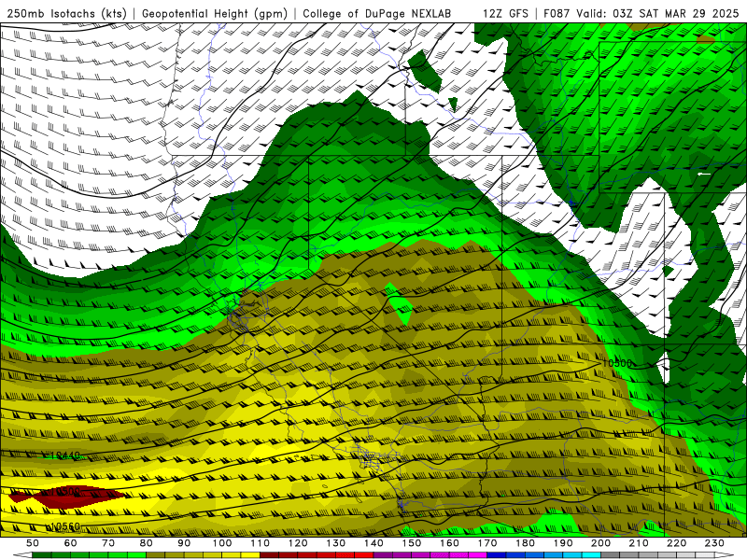Click the cyan swatch just below 200
The height and width of the screenshot is (560, 747).
592,555
